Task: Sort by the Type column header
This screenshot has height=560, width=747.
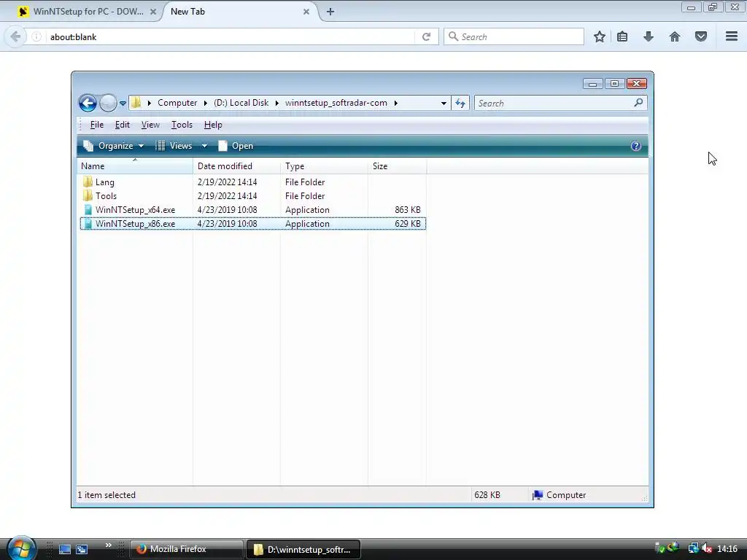Action: [324, 166]
